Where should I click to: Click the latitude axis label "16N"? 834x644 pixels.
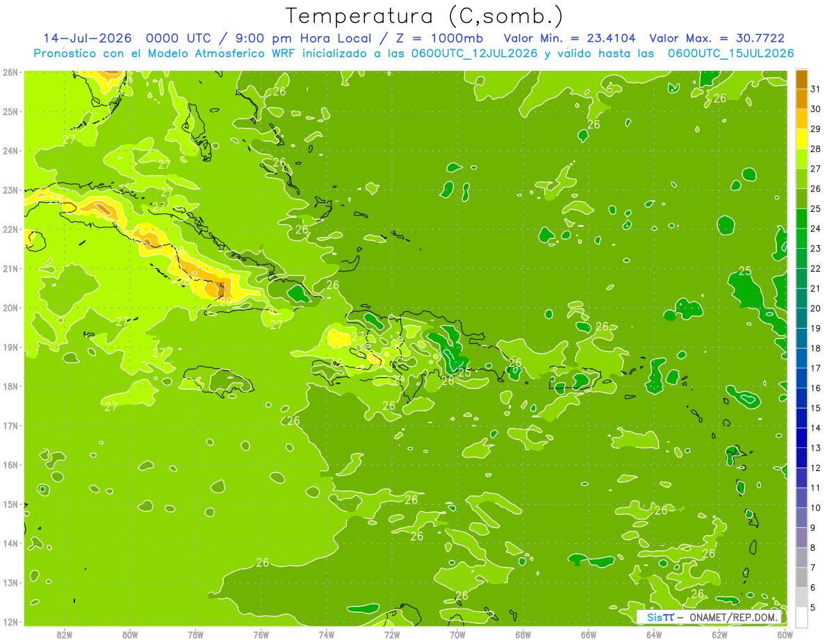pos(10,465)
